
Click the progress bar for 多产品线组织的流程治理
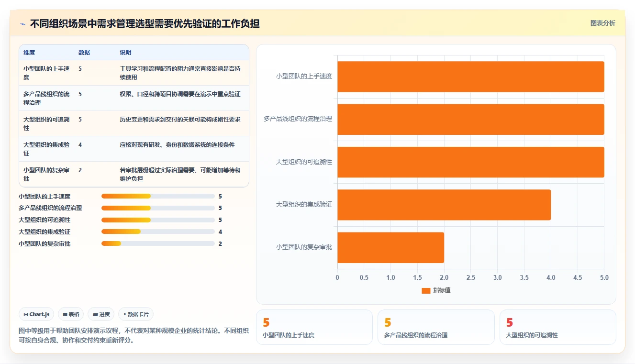[x=158, y=208]
